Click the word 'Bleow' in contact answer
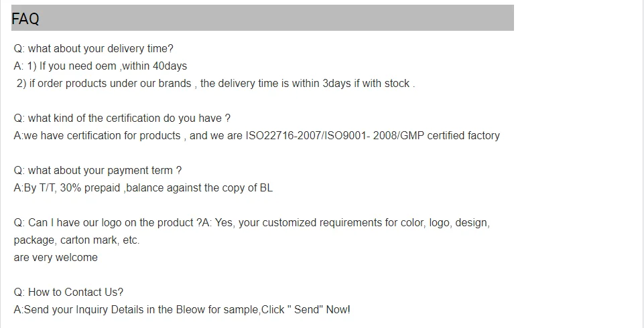Image resolution: width=644 pixels, height=328 pixels. click(190, 309)
